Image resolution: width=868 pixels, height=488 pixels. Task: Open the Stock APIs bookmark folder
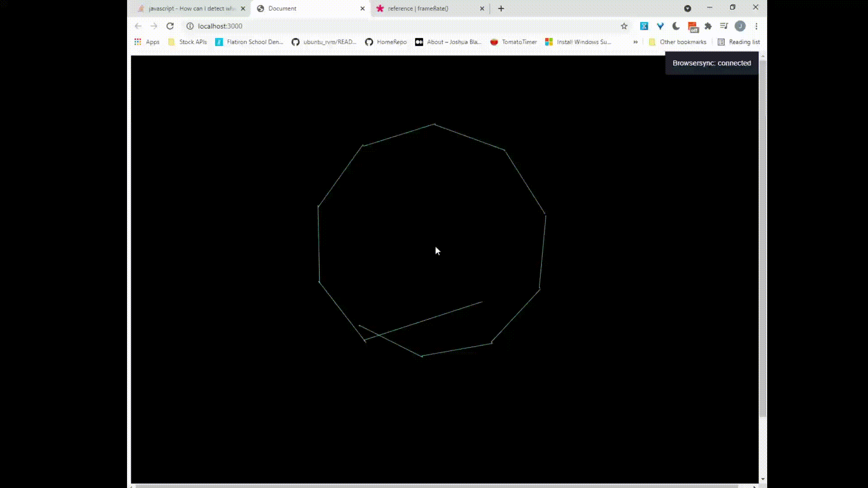187,42
